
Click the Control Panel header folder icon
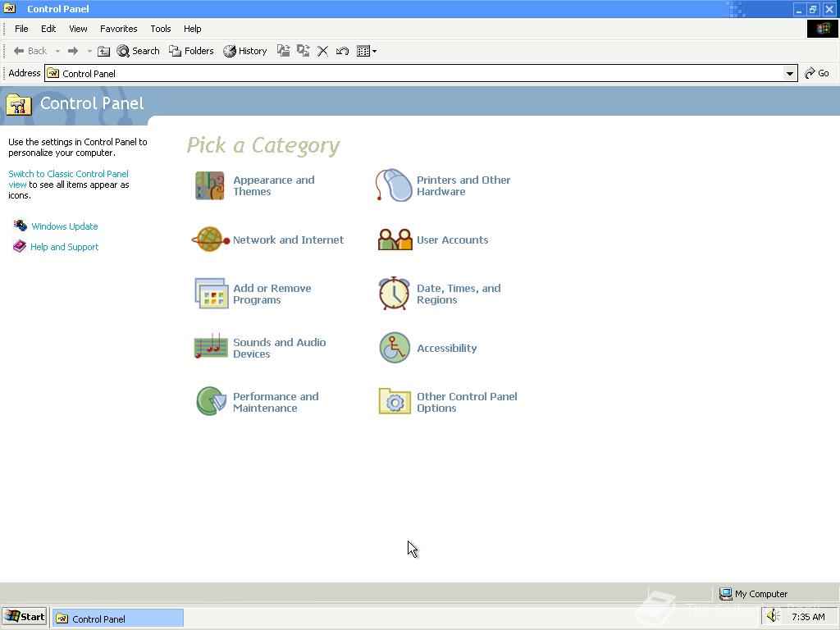tap(19, 104)
